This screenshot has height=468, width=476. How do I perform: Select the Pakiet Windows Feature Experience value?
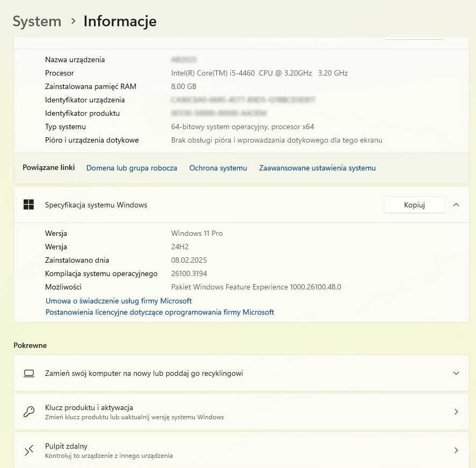[x=256, y=287]
